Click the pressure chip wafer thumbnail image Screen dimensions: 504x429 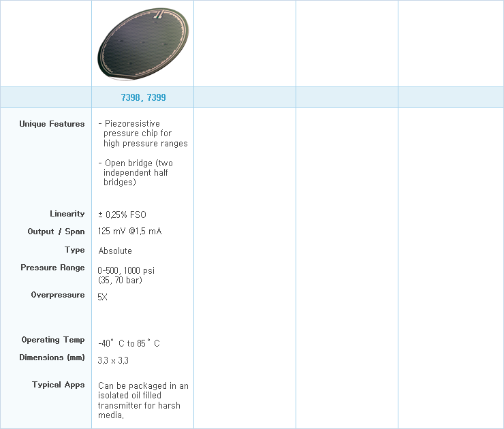pos(143,44)
